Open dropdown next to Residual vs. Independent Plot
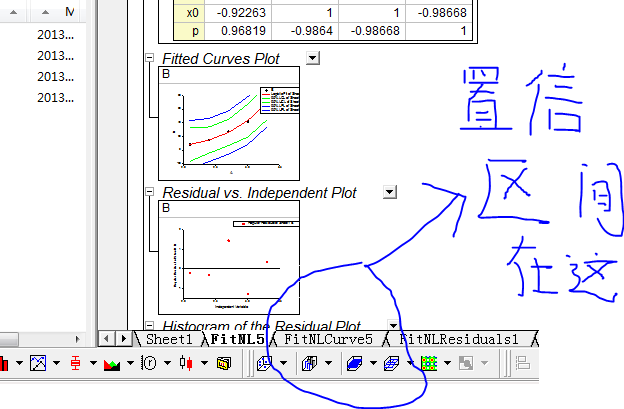The width and height of the screenshot is (624, 409). tap(390, 192)
